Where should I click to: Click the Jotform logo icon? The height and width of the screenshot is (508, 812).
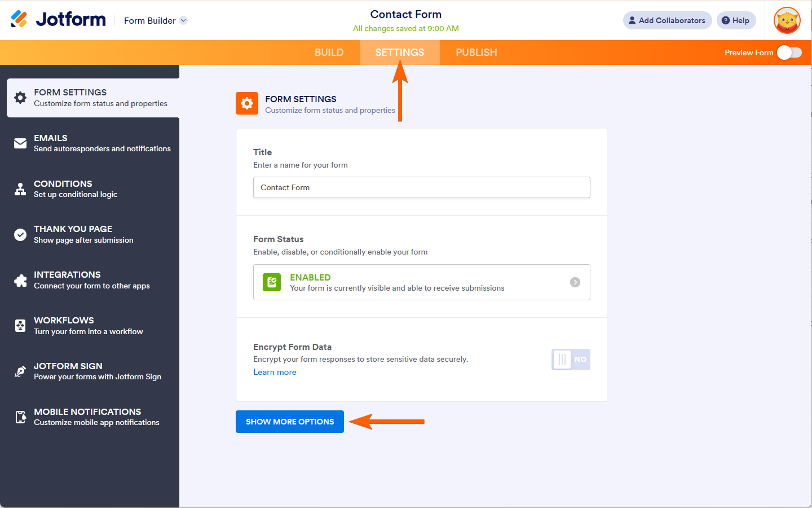pos(19,19)
